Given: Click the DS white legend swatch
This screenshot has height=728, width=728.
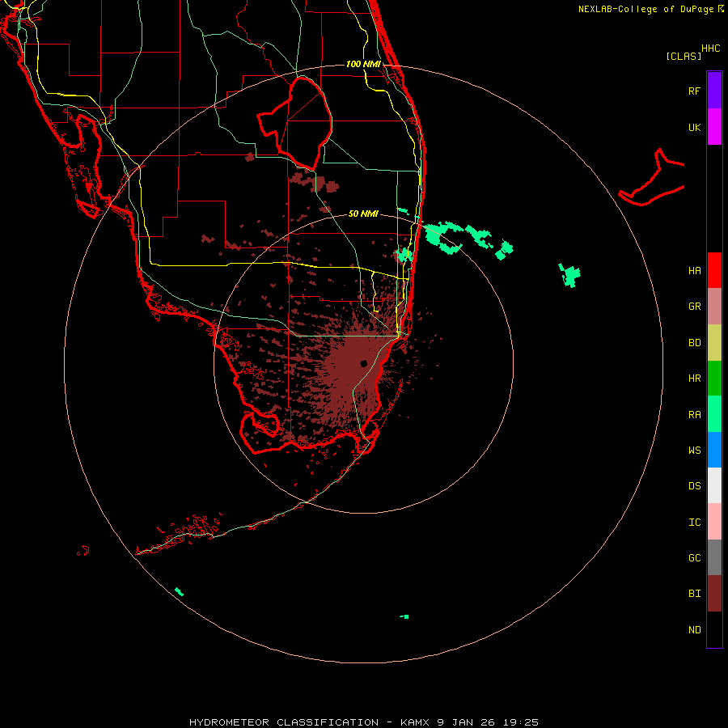Looking at the screenshot, I should click(x=714, y=485).
